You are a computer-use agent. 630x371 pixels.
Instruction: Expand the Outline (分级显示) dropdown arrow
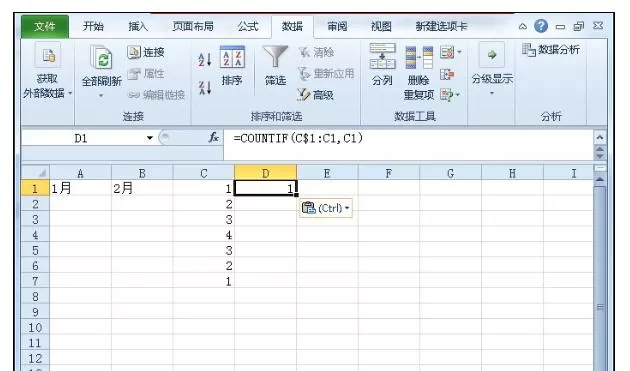click(x=492, y=94)
